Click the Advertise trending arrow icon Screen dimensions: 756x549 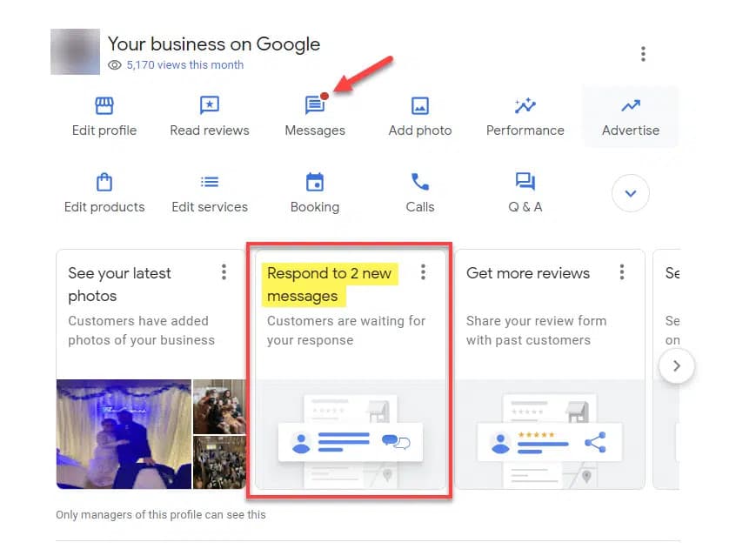(x=630, y=105)
